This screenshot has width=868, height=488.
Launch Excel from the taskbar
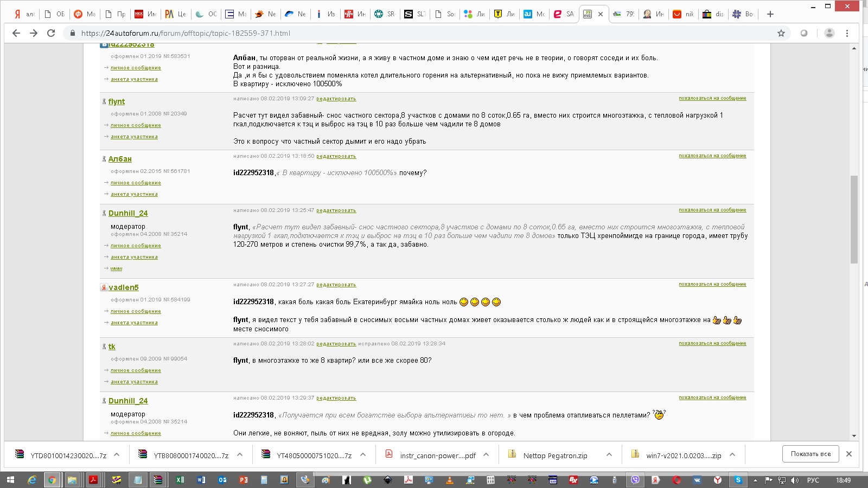tap(180, 480)
